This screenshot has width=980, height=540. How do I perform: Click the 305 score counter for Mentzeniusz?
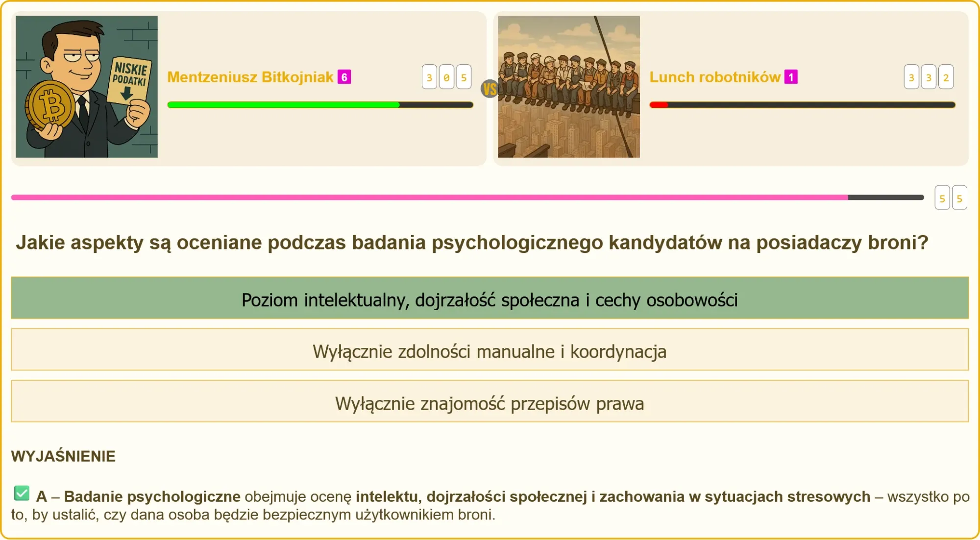point(446,77)
